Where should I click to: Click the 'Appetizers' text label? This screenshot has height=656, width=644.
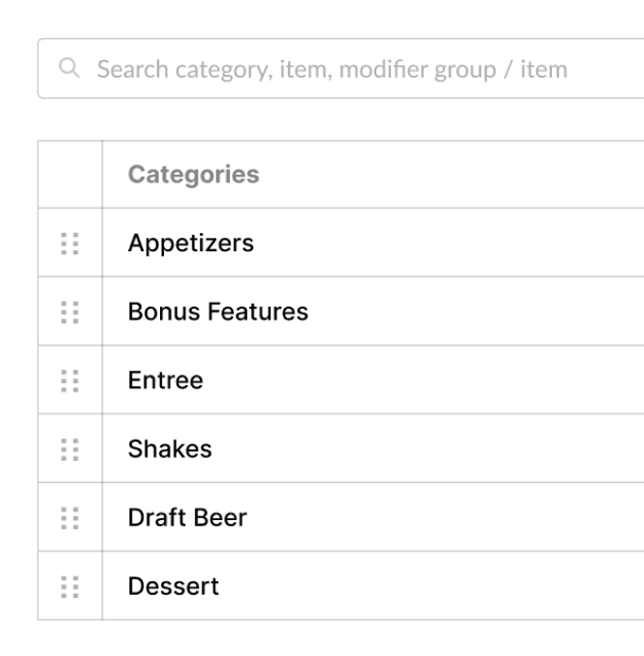click(x=190, y=243)
